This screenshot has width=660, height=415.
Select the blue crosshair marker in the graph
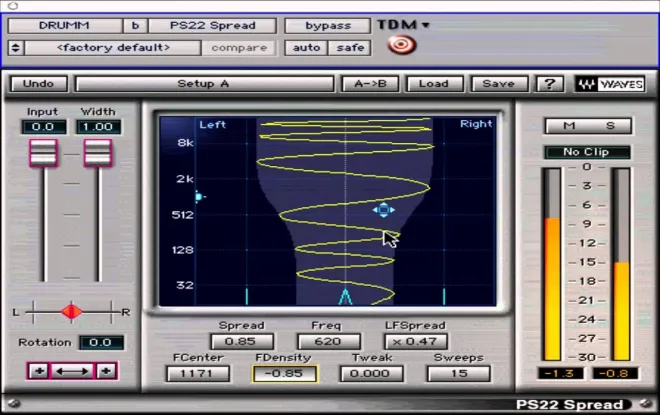(x=383, y=210)
